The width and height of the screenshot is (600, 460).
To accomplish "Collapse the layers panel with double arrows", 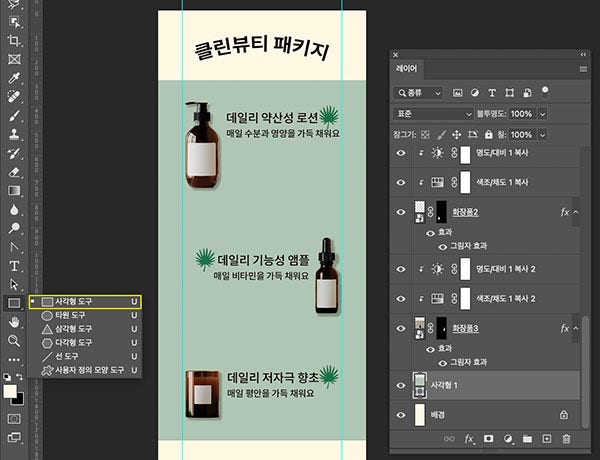I will coord(583,54).
